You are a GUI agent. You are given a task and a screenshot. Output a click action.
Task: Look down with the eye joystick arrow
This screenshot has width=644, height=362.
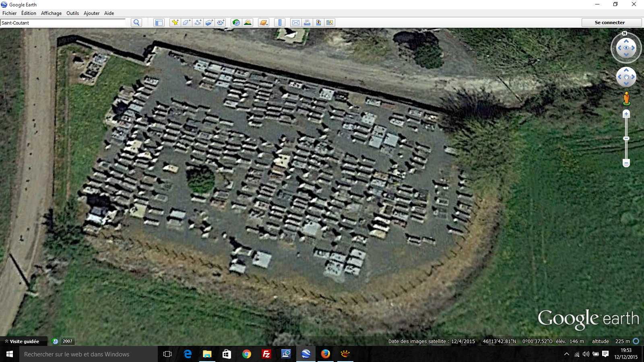626,55
